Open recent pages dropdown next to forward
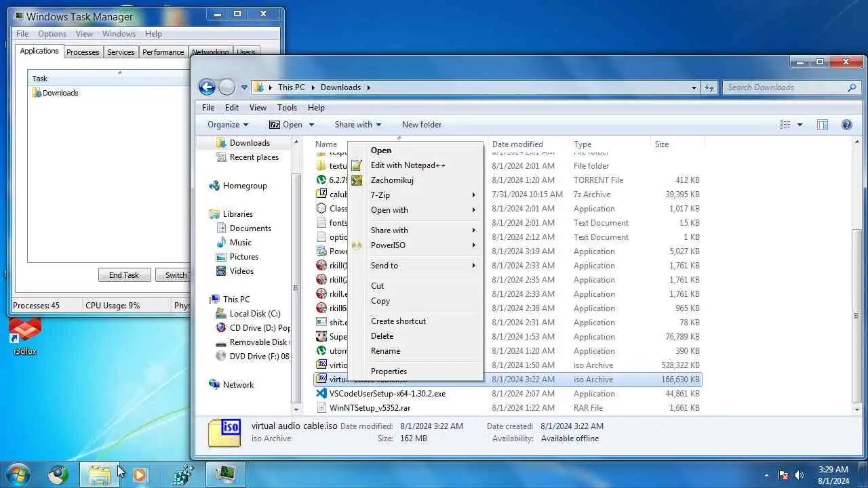The width and height of the screenshot is (868, 488). (244, 87)
